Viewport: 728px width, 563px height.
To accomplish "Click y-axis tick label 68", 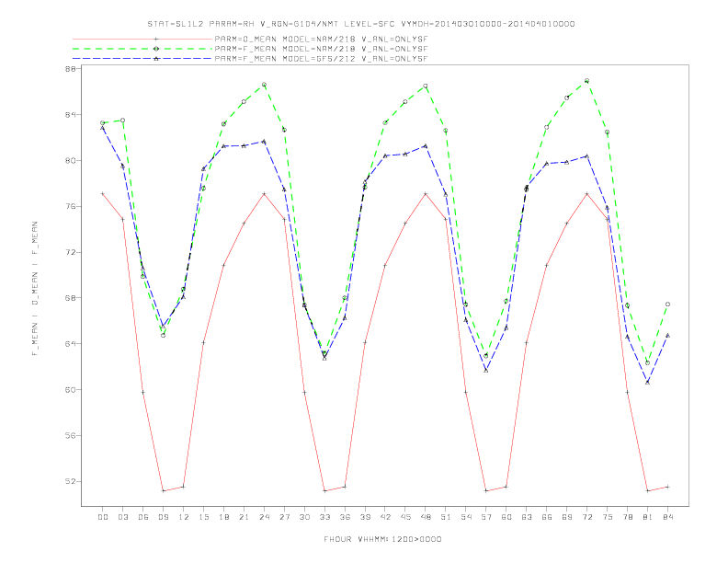I will click(x=73, y=298).
